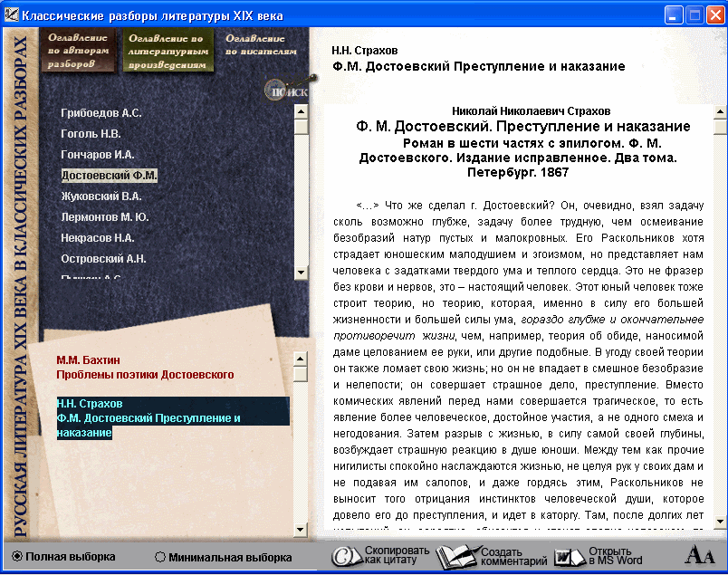Click the ПОИСК search magnifier icon
728x575 pixels.
(285, 91)
